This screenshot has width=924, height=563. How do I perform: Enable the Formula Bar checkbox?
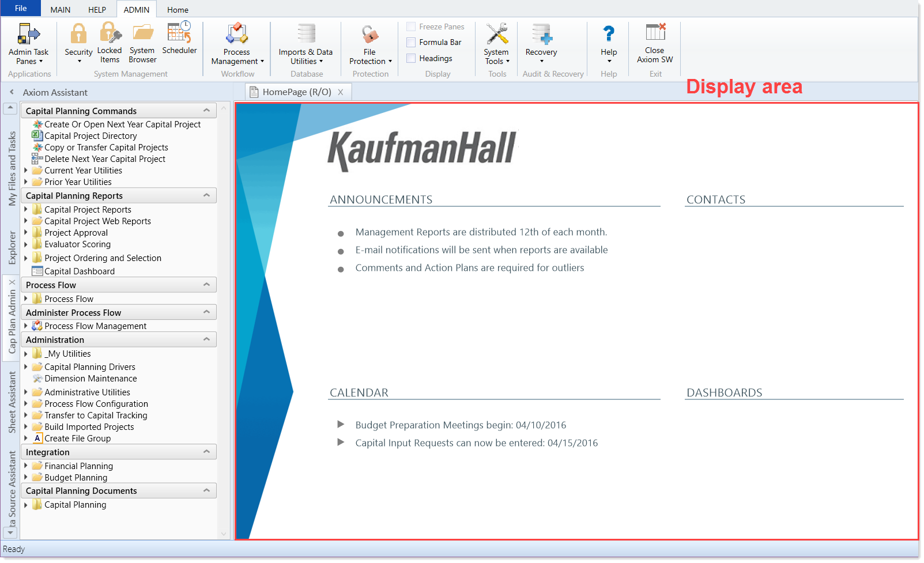pyautogui.click(x=411, y=42)
